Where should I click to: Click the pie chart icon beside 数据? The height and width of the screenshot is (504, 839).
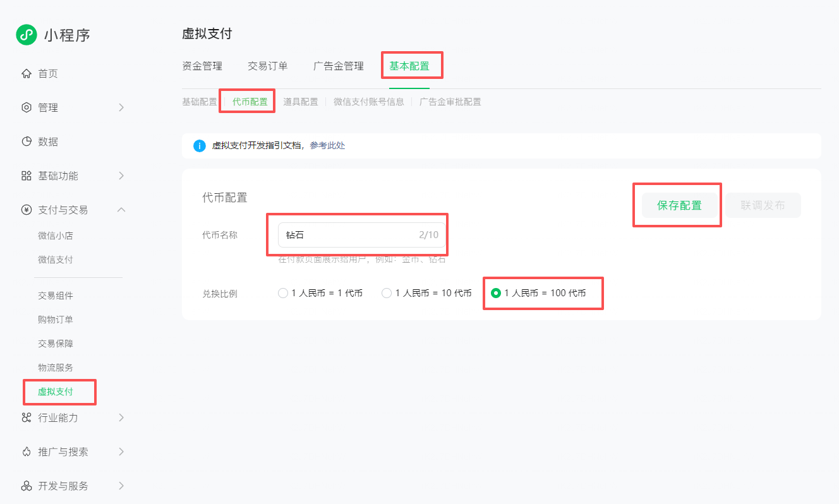(x=27, y=142)
